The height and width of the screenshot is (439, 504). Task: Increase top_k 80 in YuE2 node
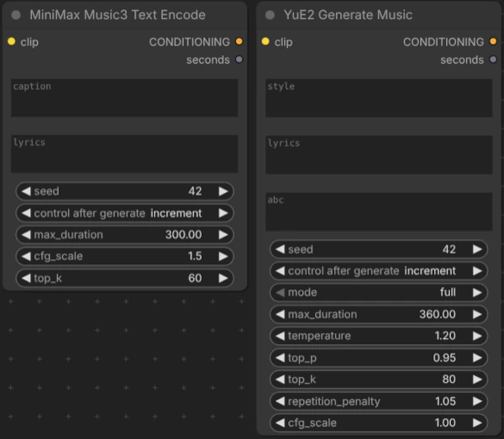pyautogui.click(x=477, y=379)
